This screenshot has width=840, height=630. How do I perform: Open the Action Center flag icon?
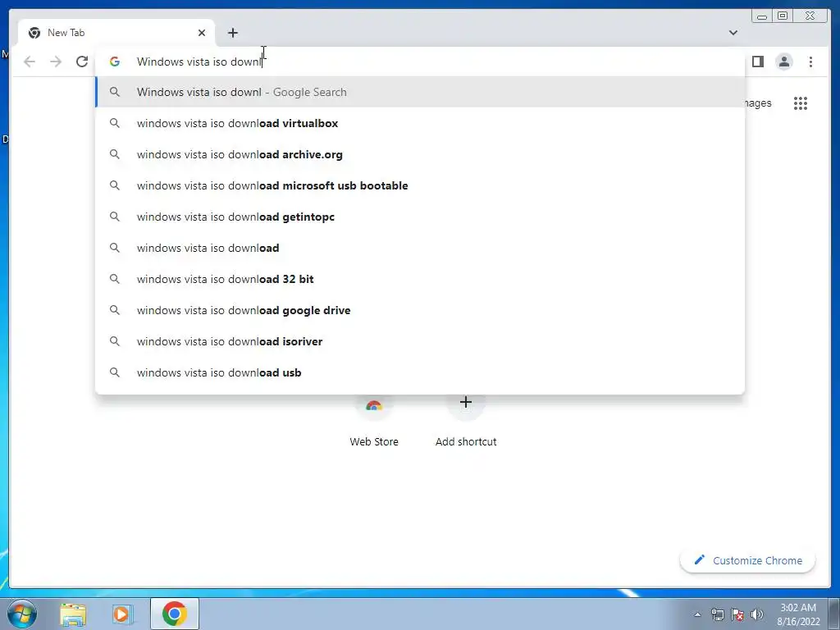click(x=737, y=614)
